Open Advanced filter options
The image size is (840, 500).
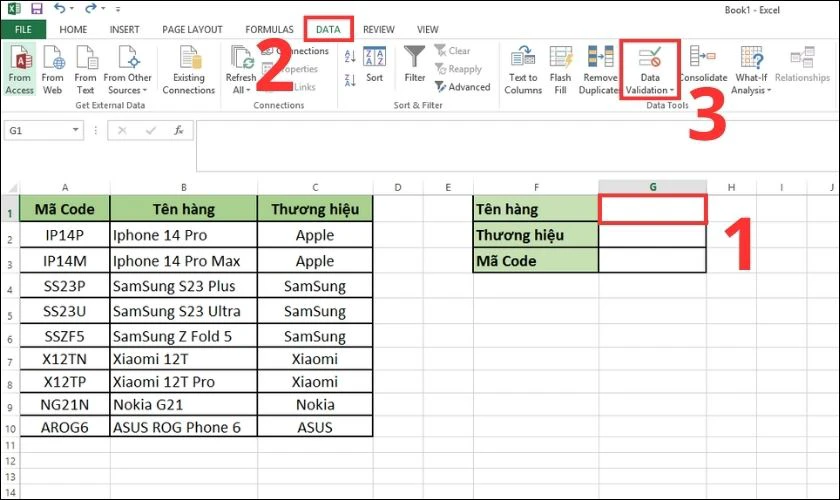click(463, 87)
